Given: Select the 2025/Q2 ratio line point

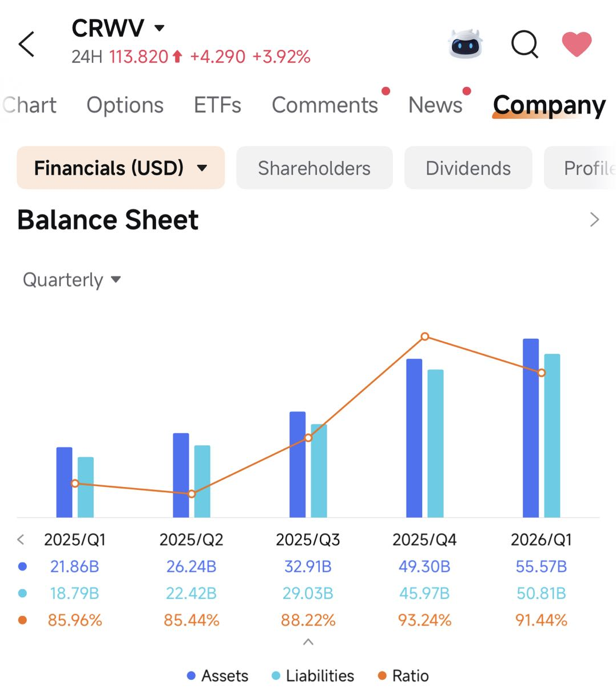Looking at the screenshot, I should coord(192,494).
